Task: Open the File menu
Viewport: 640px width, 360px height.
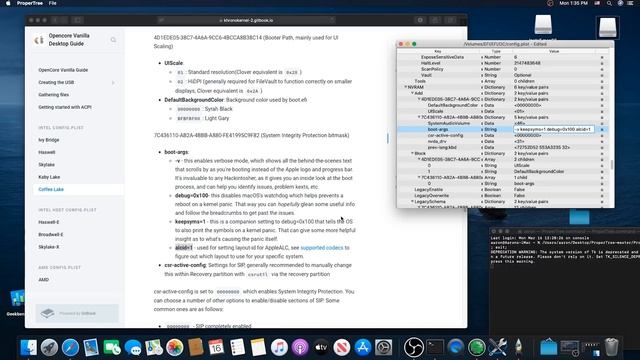Action: pos(53,3)
